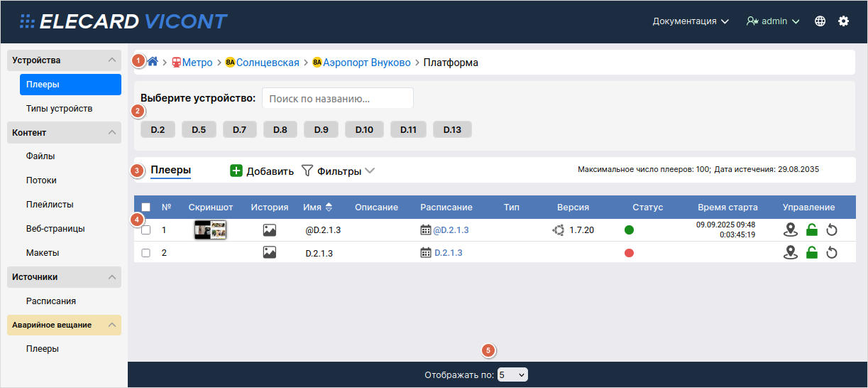Click green lock icon in row 1
This screenshot has height=388, width=868.
812,230
